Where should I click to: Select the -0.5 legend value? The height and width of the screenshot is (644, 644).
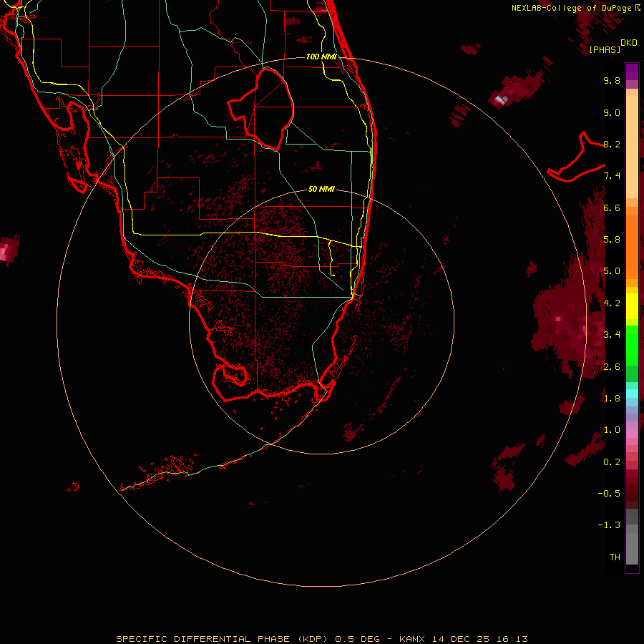tap(609, 494)
